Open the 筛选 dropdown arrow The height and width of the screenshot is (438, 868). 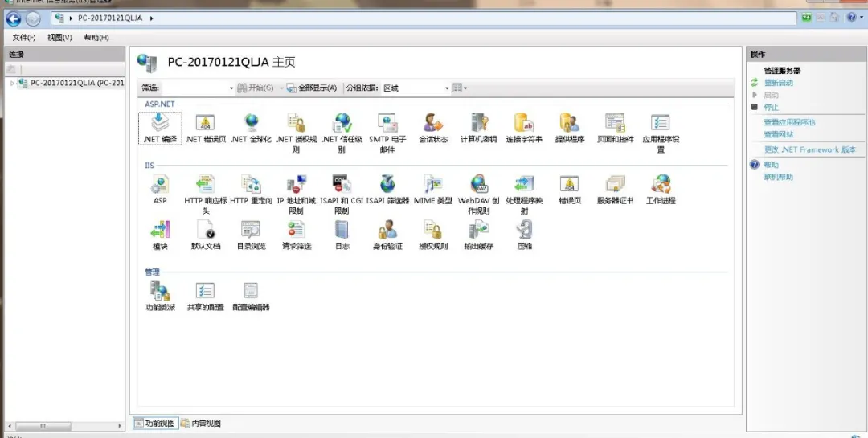click(x=231, y=88)
